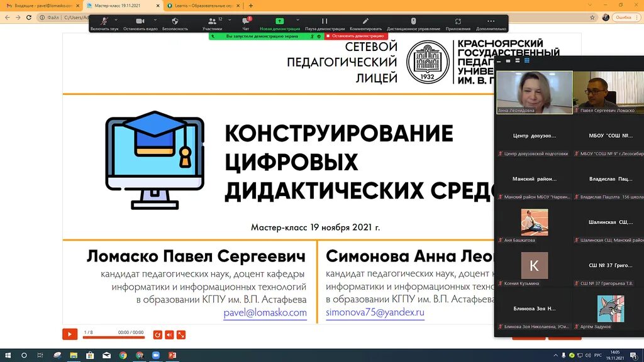Open Windows Start menu

coord(8,356)
